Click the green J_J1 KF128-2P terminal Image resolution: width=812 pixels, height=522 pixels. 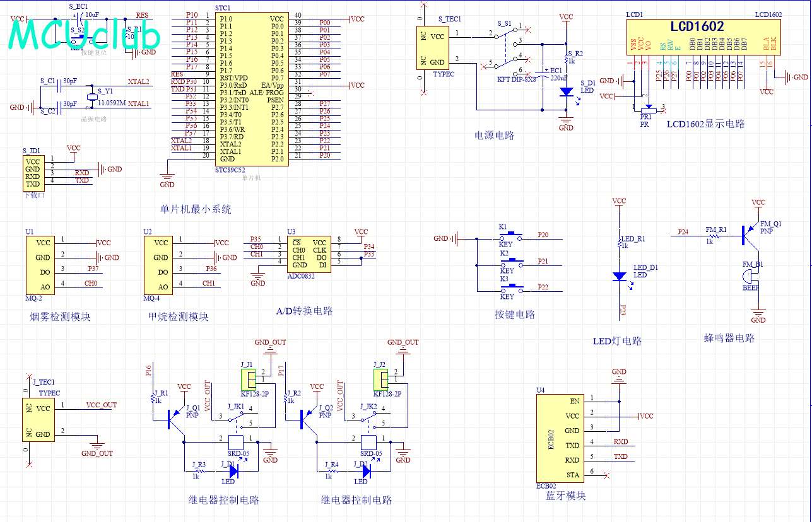point(247,379)
